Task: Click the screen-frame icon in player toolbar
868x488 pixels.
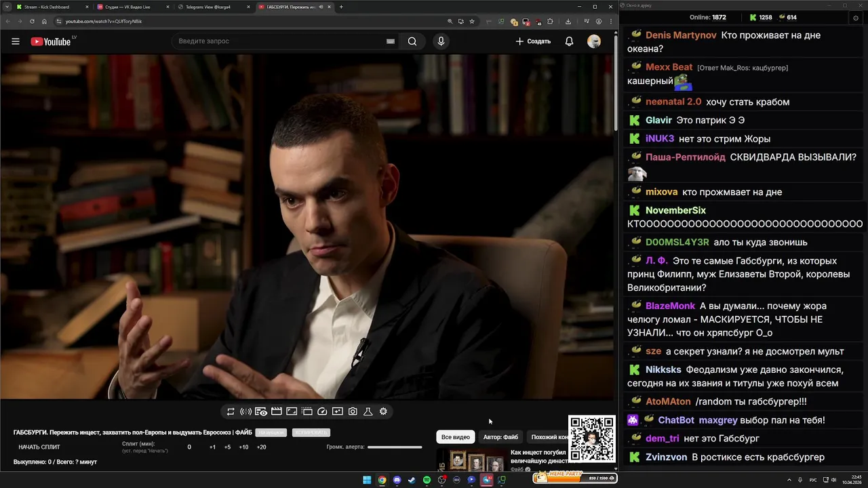Action: tap(292, 411)
